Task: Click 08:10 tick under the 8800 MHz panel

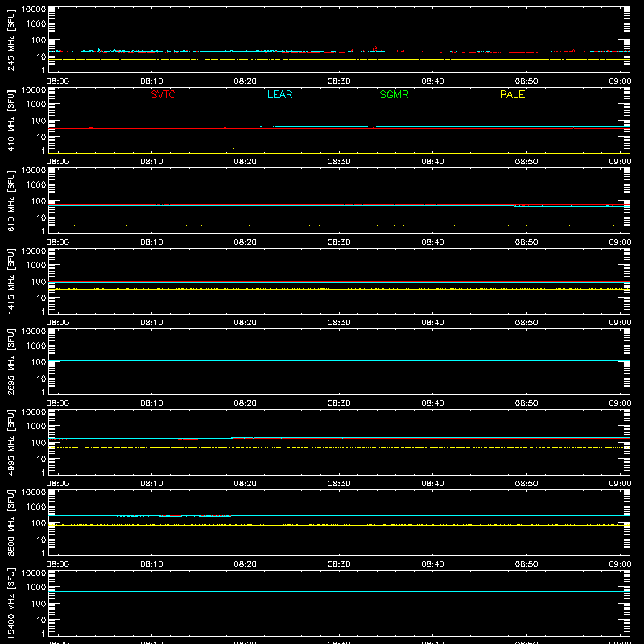Action: point(151,564)
